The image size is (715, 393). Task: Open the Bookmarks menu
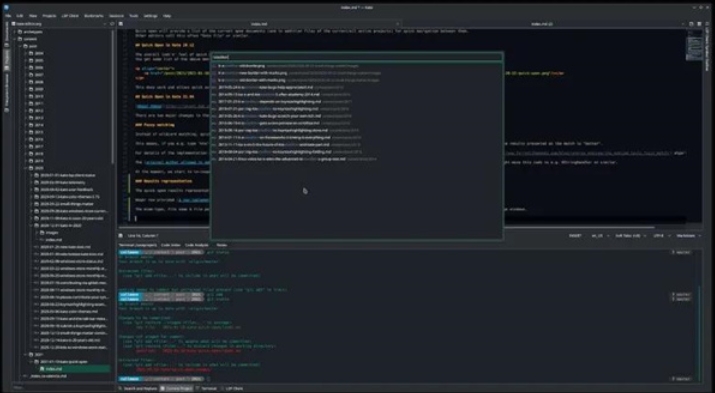(x=94, y=16)
